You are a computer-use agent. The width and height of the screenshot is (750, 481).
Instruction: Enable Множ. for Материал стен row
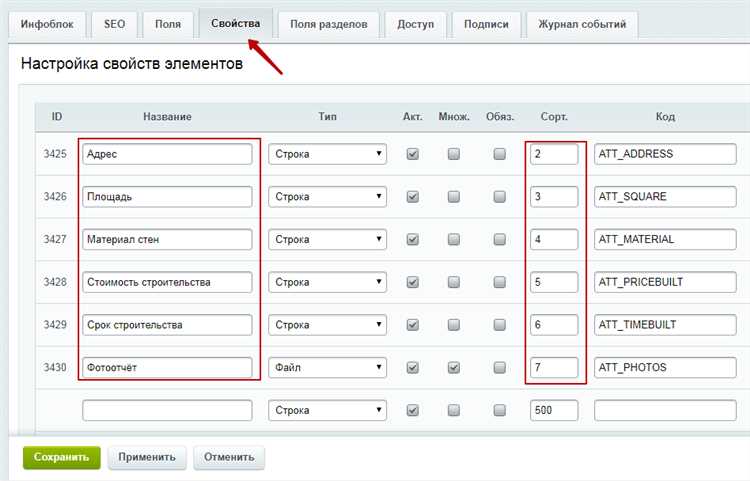tap(453, 239)
